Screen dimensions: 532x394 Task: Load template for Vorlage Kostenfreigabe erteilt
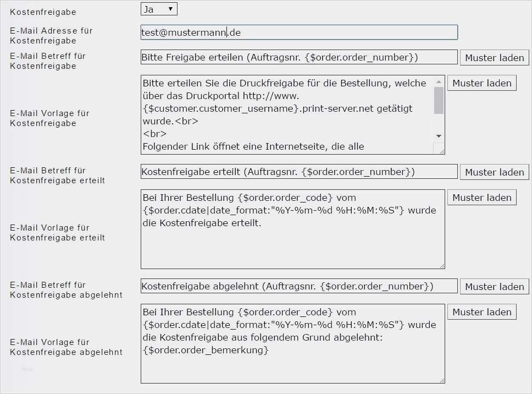[x=481, y=197]
